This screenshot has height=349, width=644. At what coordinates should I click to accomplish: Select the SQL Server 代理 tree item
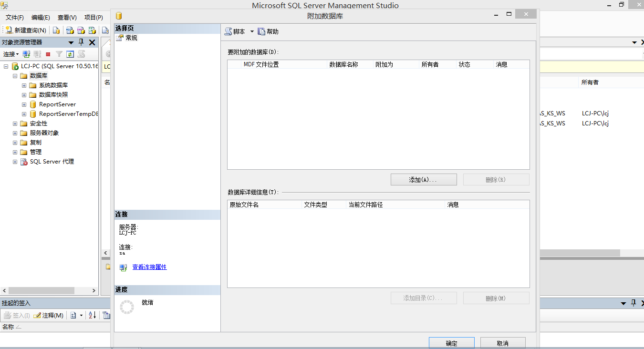click(52, 162)
